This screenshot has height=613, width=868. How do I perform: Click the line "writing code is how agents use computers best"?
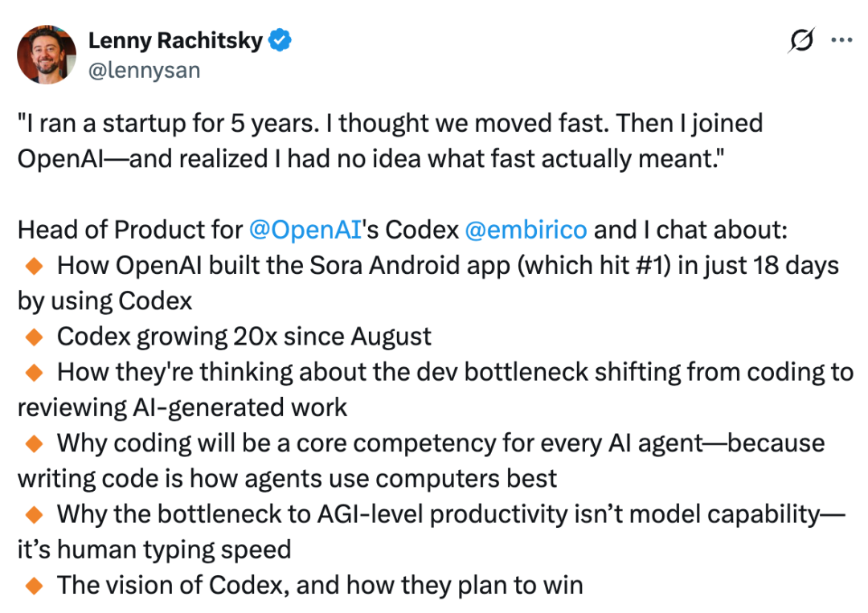[287, 479]
